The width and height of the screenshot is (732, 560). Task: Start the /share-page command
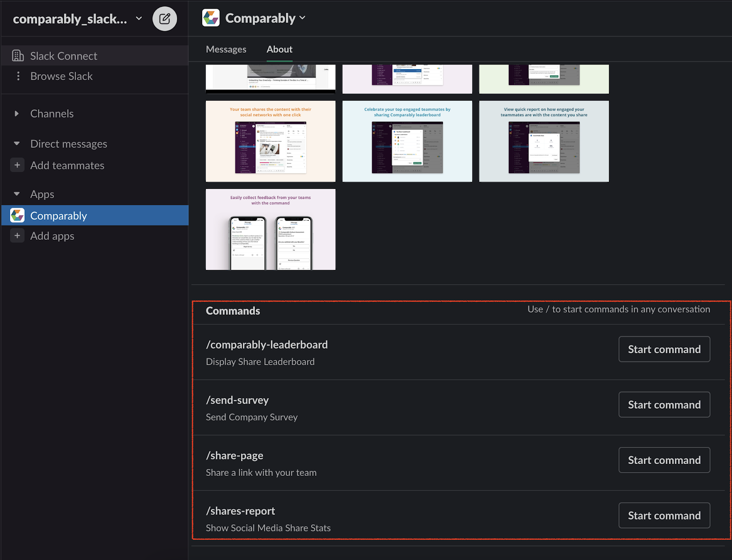pyautogui.click(x=664, y=460)
